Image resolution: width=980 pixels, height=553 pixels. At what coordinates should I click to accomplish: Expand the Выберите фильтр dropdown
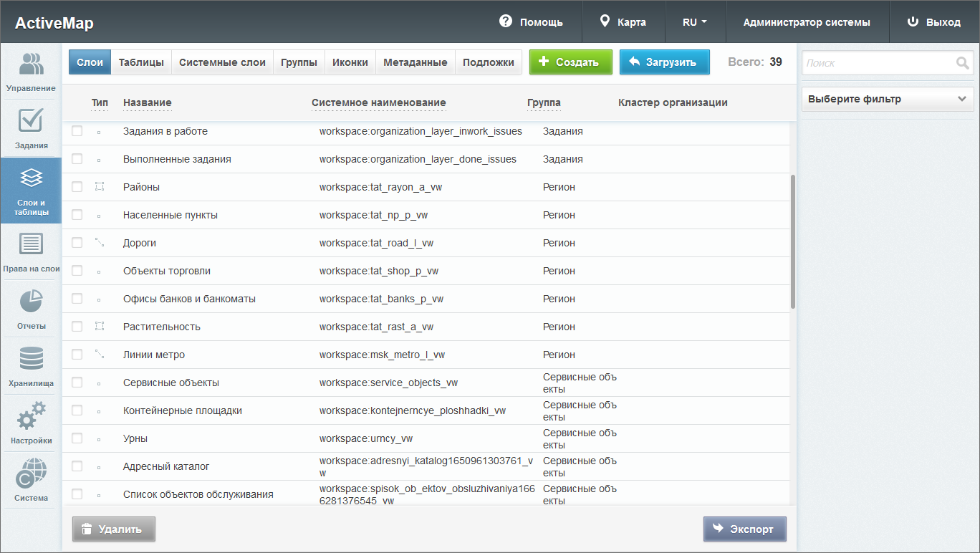pyautogui.click(x=887, y=99)
